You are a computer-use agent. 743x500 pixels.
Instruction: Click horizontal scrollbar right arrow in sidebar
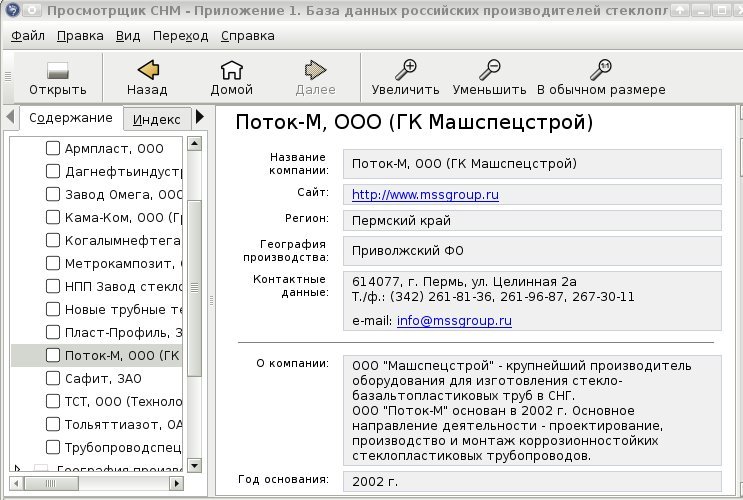176,483
